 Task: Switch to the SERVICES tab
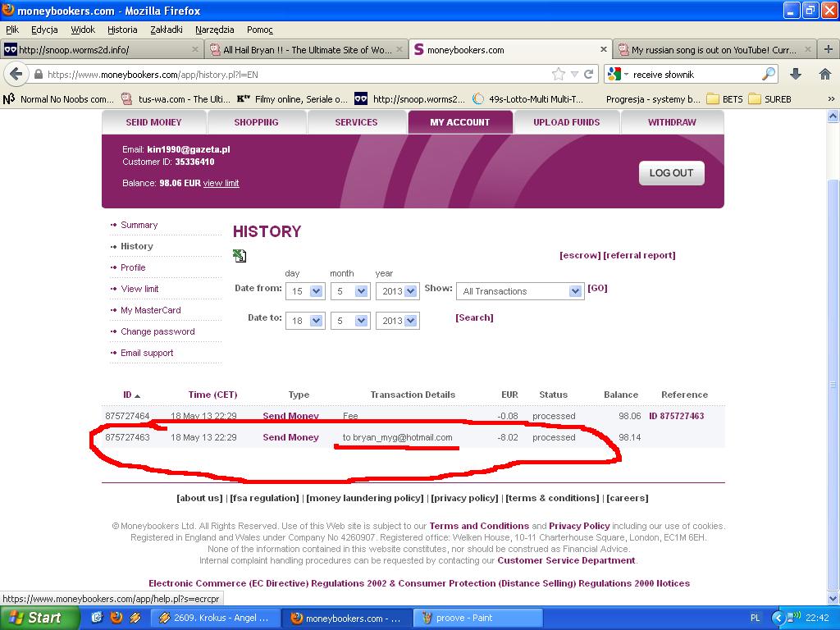click(356, 122)
